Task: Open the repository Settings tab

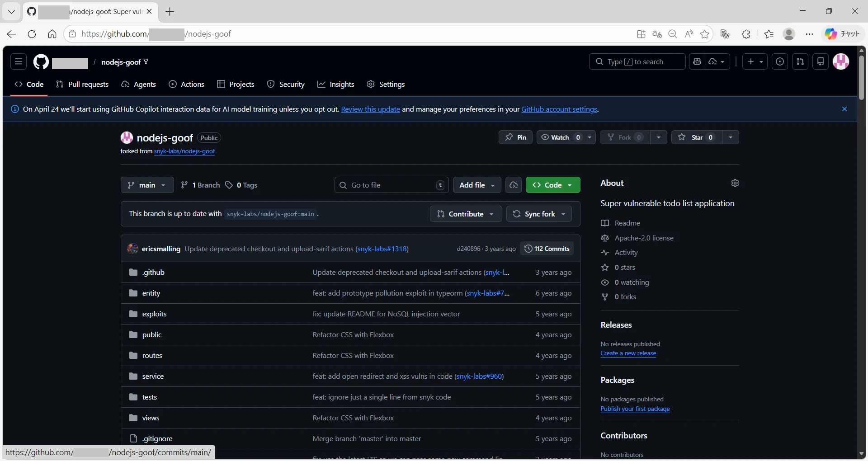Action: [x=386, y=85]
